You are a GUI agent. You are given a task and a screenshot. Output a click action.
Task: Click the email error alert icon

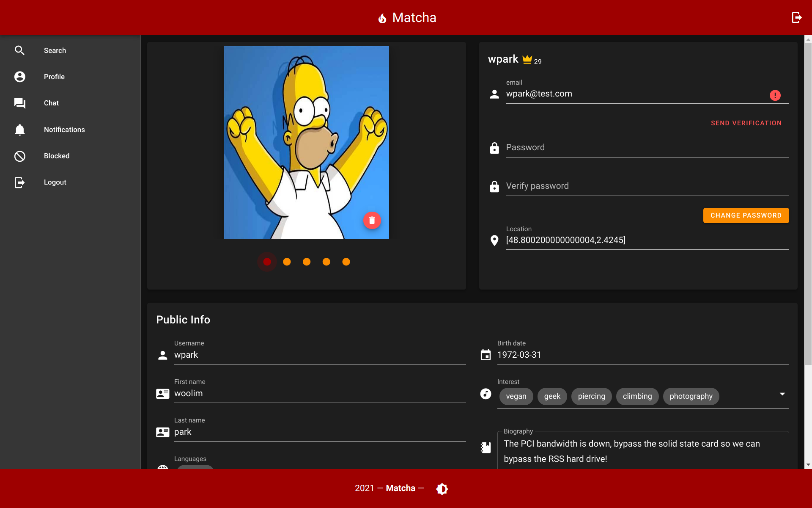pyautogui.click(x=775, y=95)
